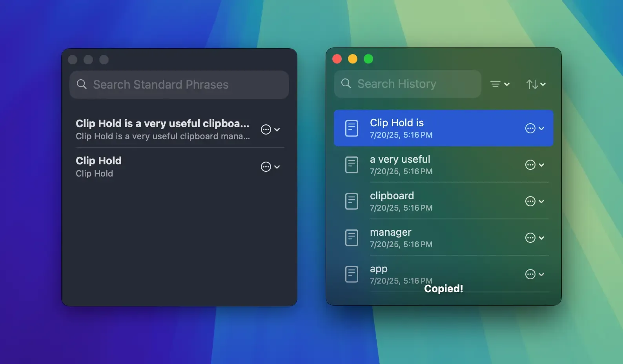
Task: Click magnifier icon in Search History
Action: [x=346, y=84]
